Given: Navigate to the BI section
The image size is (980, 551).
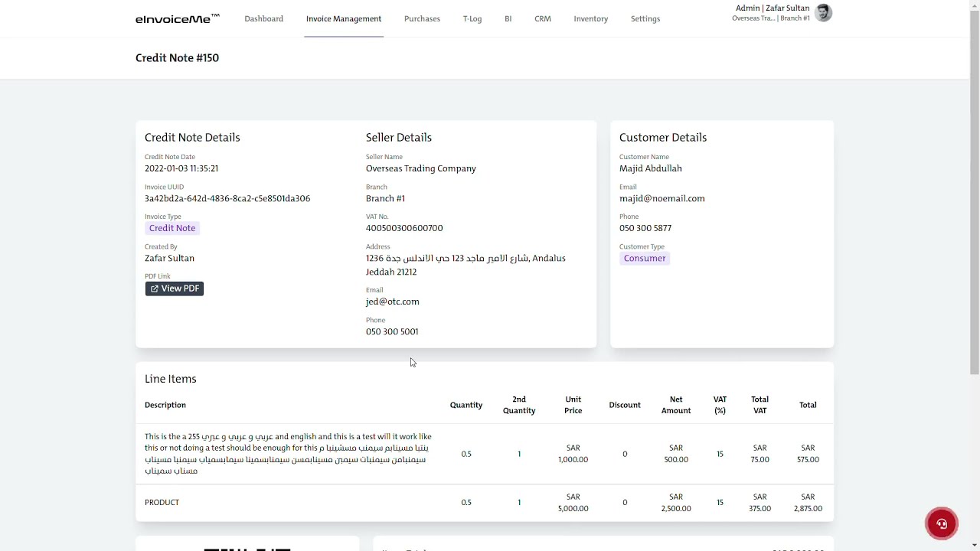Looking at the screenshot, I should pos(508,18).
